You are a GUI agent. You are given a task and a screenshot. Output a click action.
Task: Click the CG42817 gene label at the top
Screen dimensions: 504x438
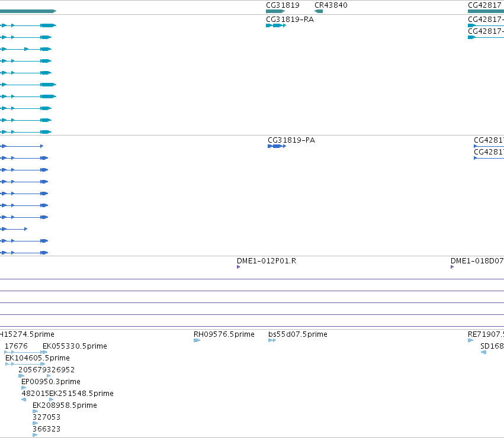(484, 5)
